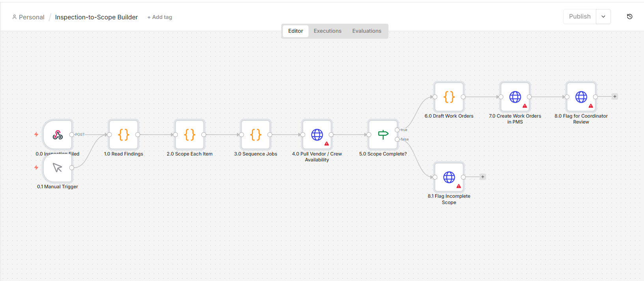Click the output connector of 2.0 Scope Each Item
This screenshot has width=644, height=281.
pyautogui.click(x=204, y=135)
